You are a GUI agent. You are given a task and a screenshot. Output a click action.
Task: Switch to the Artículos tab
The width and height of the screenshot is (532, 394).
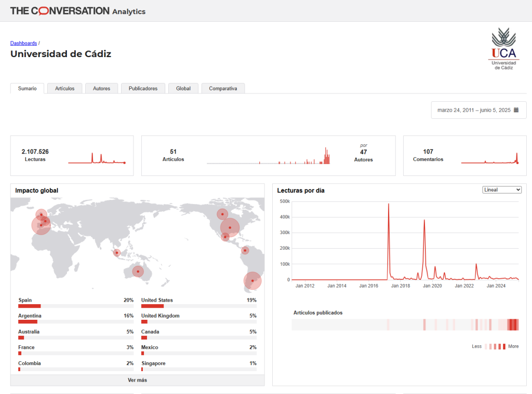[x=65, y=88]
